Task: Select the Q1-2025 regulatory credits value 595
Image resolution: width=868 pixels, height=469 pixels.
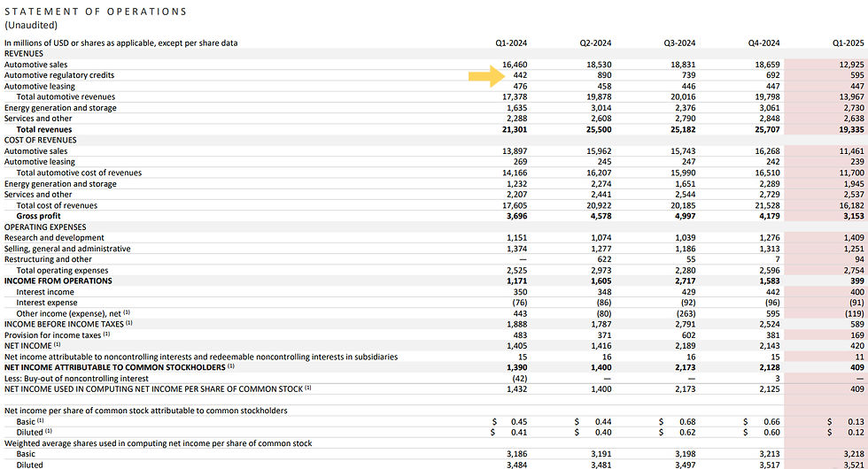Action: pos(857,75)
